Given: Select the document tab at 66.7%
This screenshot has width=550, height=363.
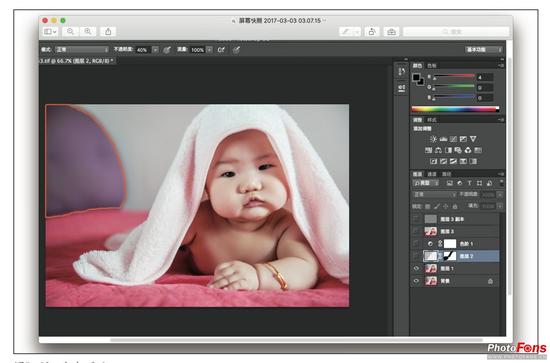Looking at the screenshot, I should pyautogui.click(x=77, y=61).
